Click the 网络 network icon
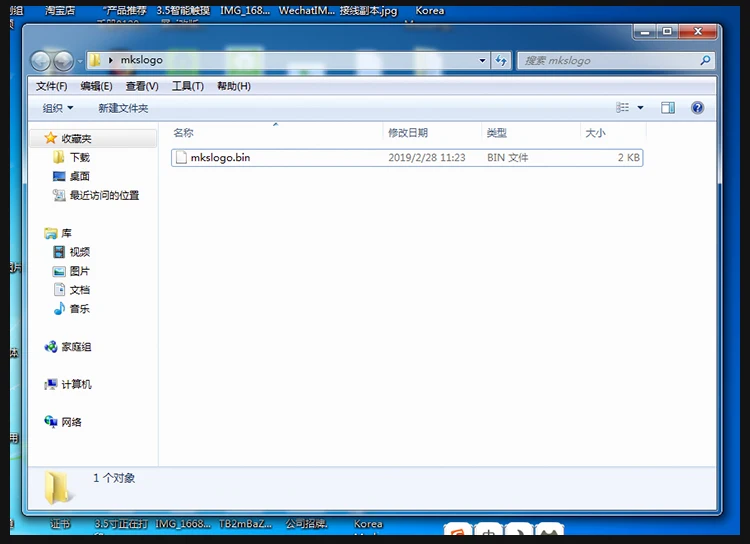The width and height of the screenshot is (750, 544). [x=51, y=422]
